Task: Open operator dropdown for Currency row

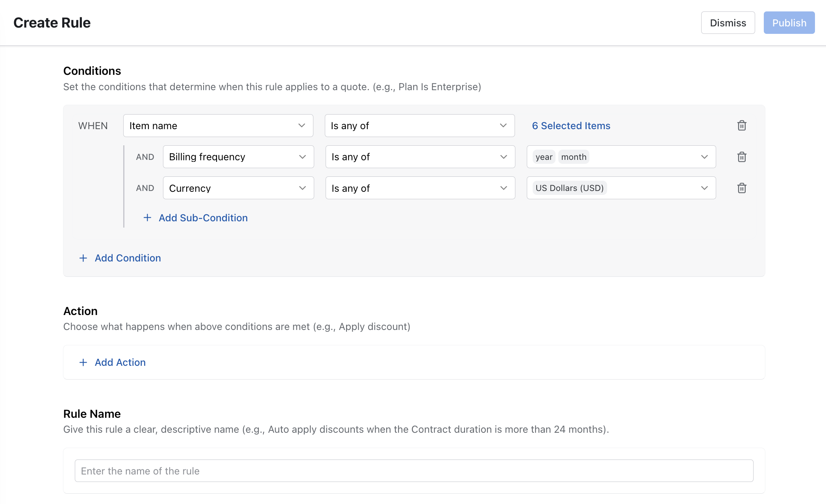Action: pyautogui.click(x=420, y=188)
